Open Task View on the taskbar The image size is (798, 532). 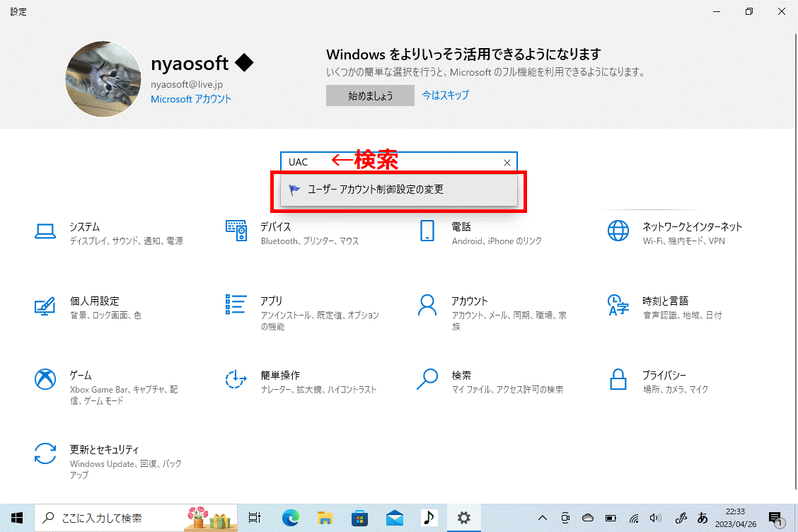[x=255, y=519]
